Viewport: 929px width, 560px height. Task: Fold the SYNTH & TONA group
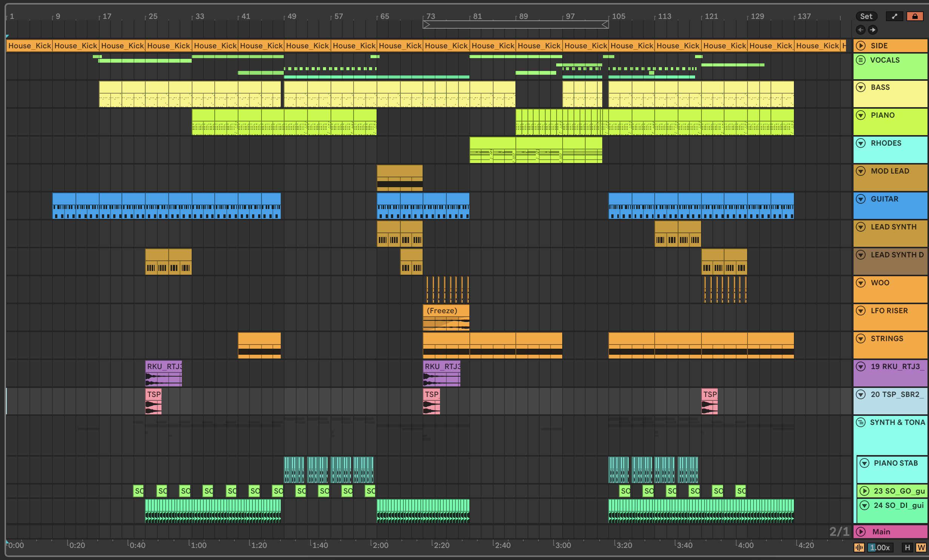click(861, 422)
